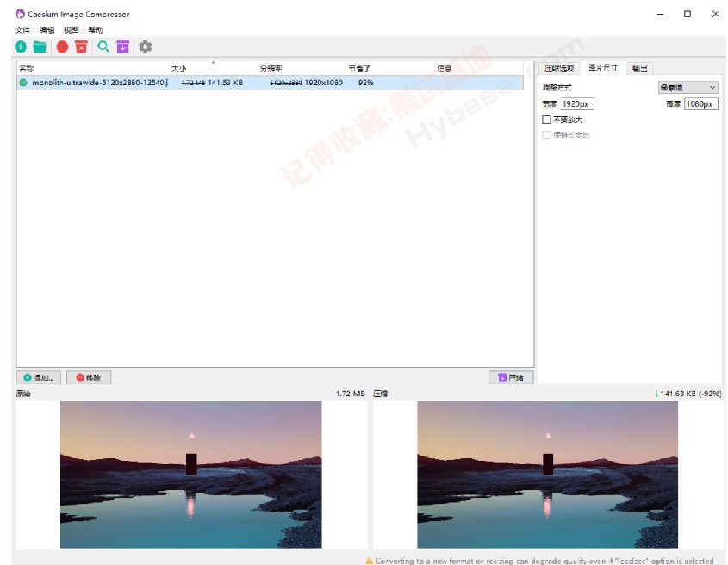Screen dimensions: 728x565
Task: Click the open folder toolbar icon
Action: tap(40, 47)
